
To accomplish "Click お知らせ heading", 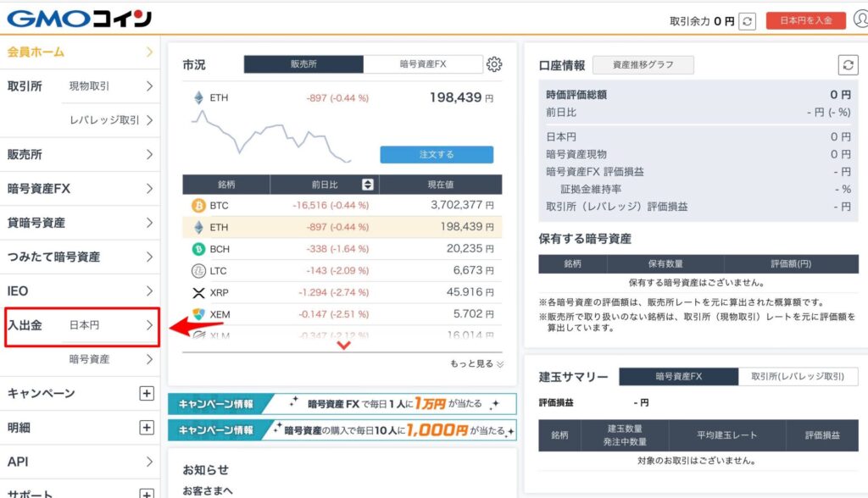I will pos(205,470).
